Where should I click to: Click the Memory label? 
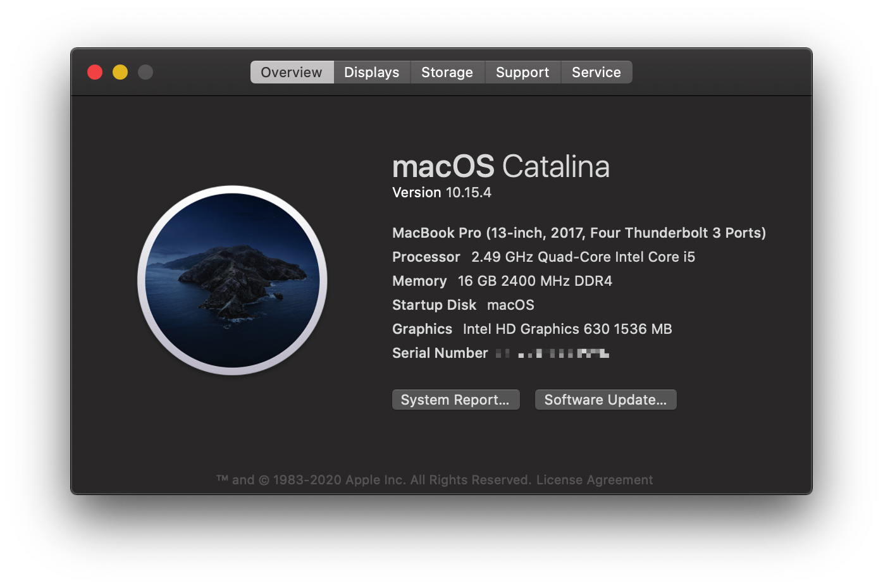click(x=419, y=281)
